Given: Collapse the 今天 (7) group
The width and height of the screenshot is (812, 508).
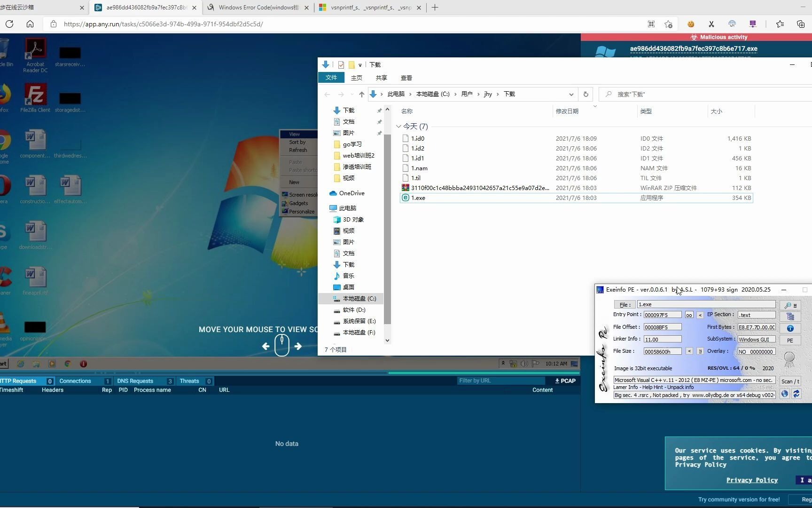Looking at the screenshot, I should tap(399, 127).
